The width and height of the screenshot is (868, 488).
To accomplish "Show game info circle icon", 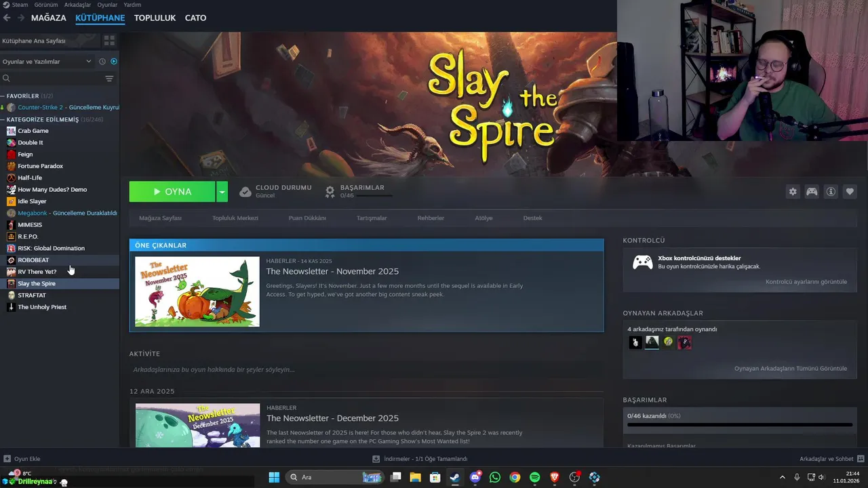I will (831, 192).
